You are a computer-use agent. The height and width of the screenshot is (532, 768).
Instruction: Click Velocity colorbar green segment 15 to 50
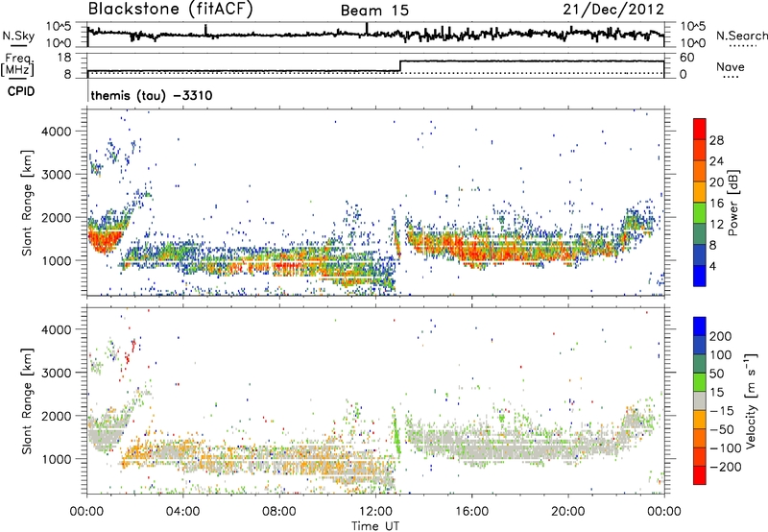[700, 382]
